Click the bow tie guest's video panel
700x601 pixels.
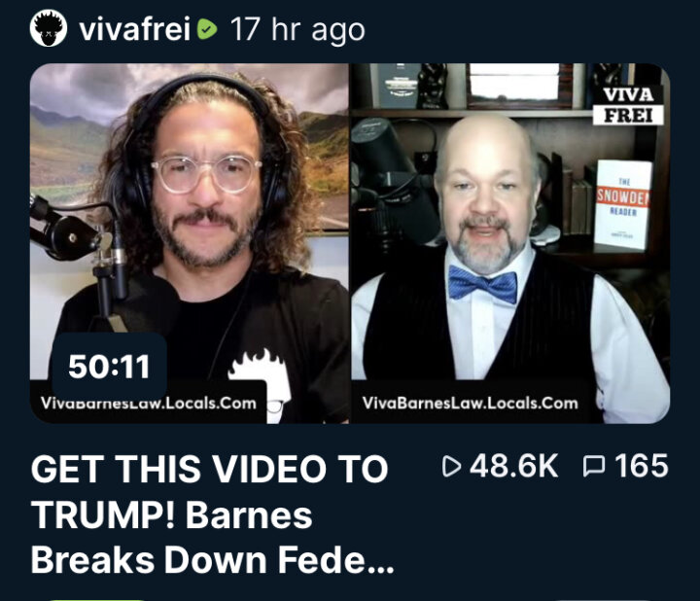(510, 243)
